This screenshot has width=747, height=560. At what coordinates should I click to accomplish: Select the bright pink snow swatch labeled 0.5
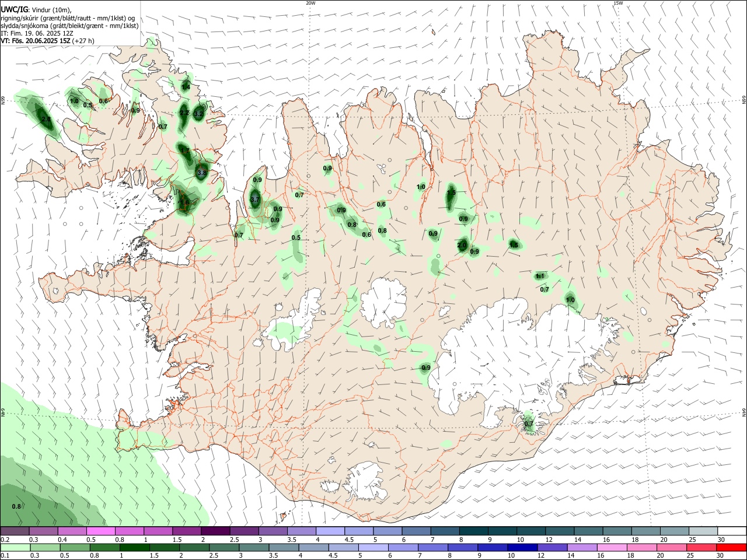(x=100, y=531)
